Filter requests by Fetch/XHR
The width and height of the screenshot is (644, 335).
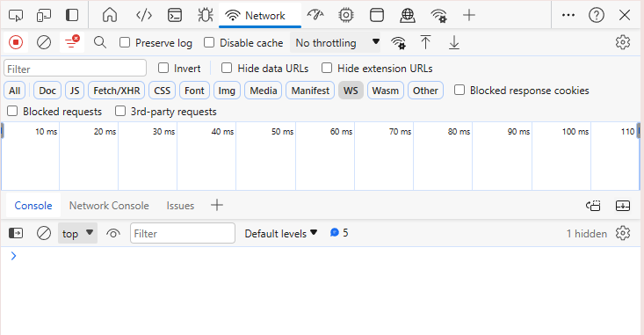tap(117, 91)
